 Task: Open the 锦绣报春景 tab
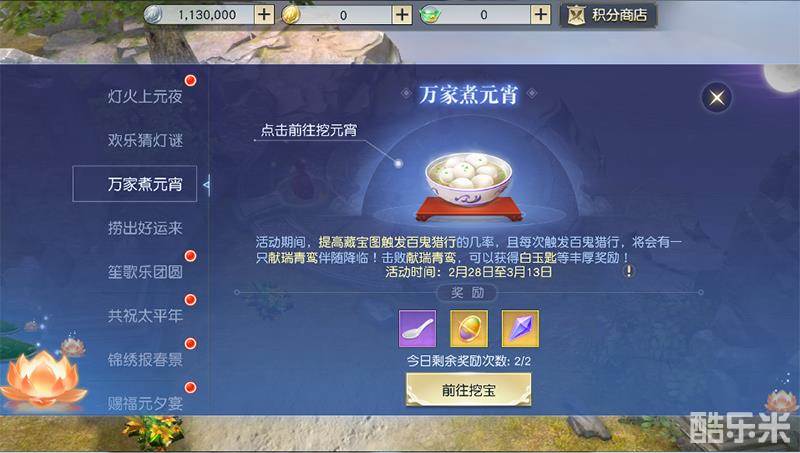pos(145,359)
